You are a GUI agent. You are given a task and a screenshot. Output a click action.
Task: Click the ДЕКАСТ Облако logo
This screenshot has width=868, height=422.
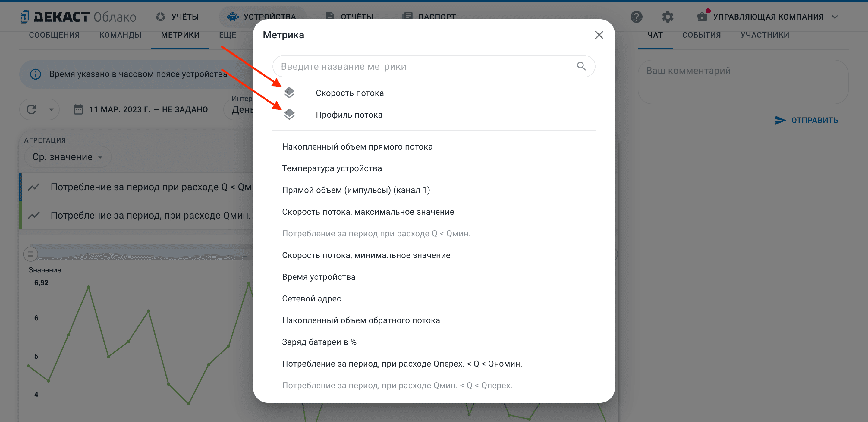(78, 17)
